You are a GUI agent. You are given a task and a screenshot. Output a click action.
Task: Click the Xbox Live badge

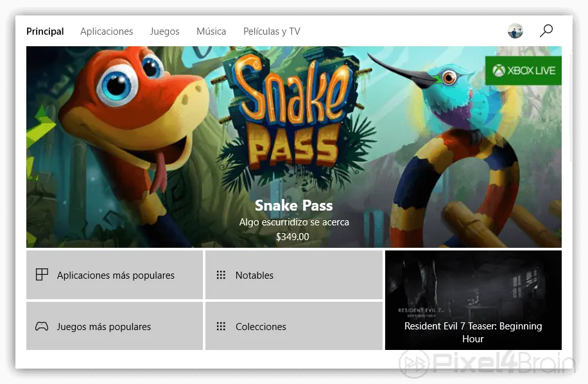tap(523, 71)
